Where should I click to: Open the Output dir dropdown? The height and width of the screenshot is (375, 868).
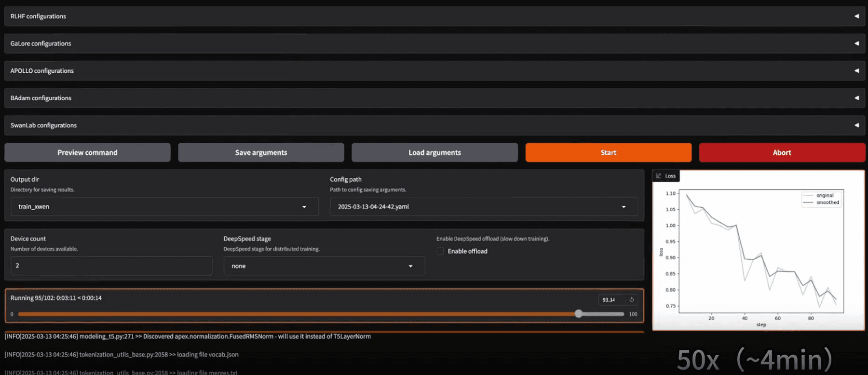(304, 207)
